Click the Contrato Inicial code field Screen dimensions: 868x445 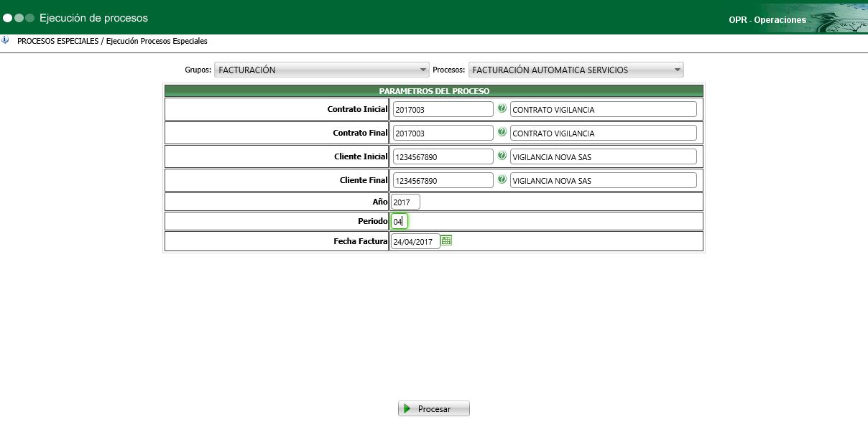[443, 109]
